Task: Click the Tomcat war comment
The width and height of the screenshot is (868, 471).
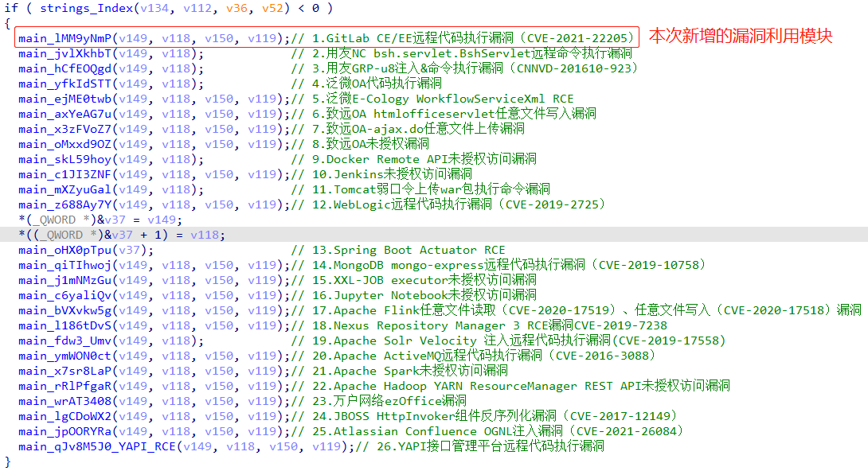Action: tap(420, 189)
